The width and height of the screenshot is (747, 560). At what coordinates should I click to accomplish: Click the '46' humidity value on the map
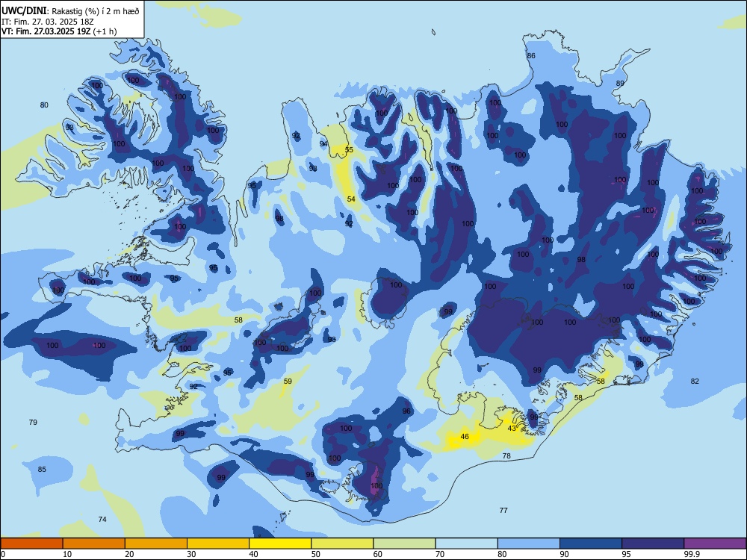[x=465, y=436]
